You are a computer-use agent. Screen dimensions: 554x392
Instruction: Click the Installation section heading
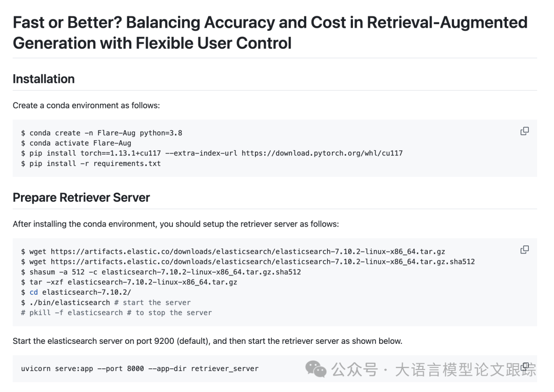click(44, 79)
